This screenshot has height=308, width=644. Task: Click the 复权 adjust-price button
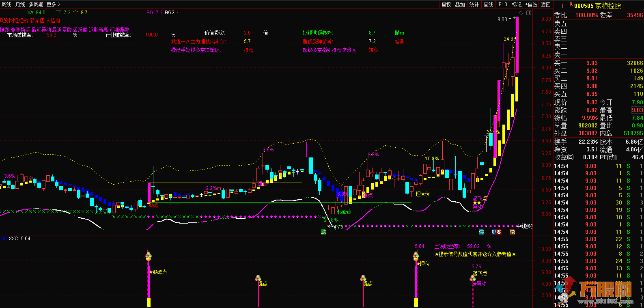pos(446,4)
